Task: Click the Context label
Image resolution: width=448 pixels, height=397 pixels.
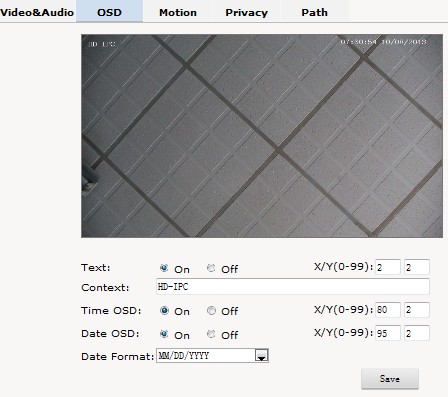Action: pyautogui.click(x=105, y=287)
